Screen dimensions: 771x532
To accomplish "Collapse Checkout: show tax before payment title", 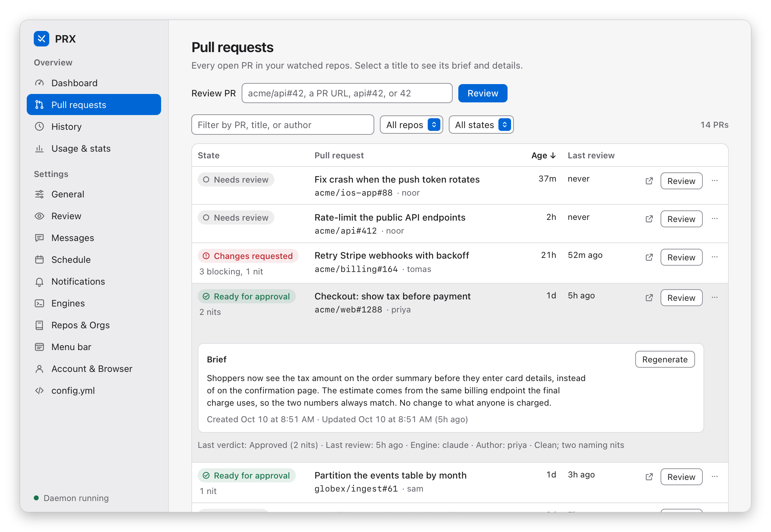I will pyautogui.click(x=392, y=296).
